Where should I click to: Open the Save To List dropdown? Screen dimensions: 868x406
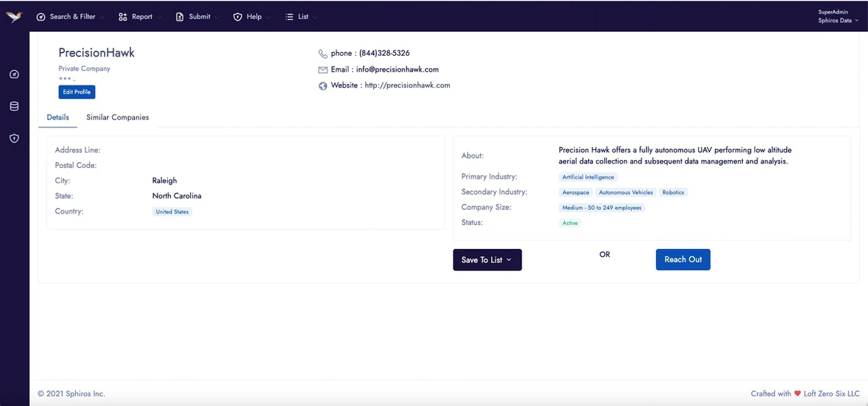[487, 260]
